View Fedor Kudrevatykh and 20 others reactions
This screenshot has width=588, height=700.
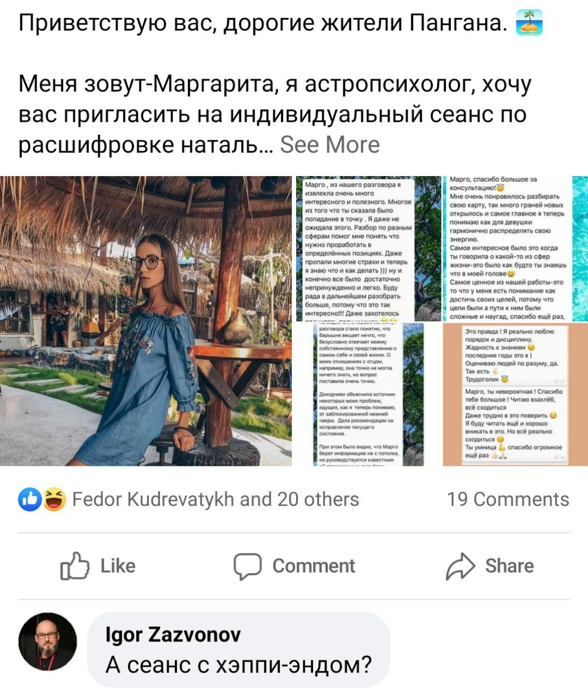[216, 499]
